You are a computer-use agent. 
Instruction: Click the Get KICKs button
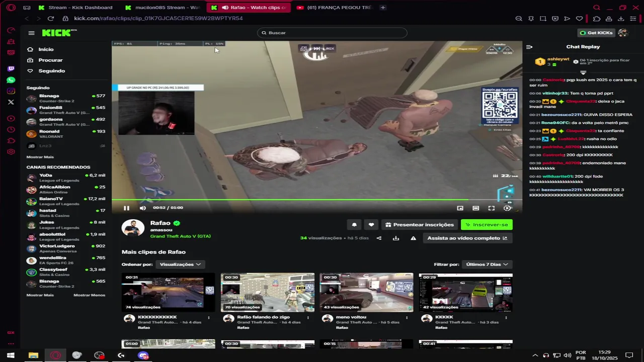[596, 33]
